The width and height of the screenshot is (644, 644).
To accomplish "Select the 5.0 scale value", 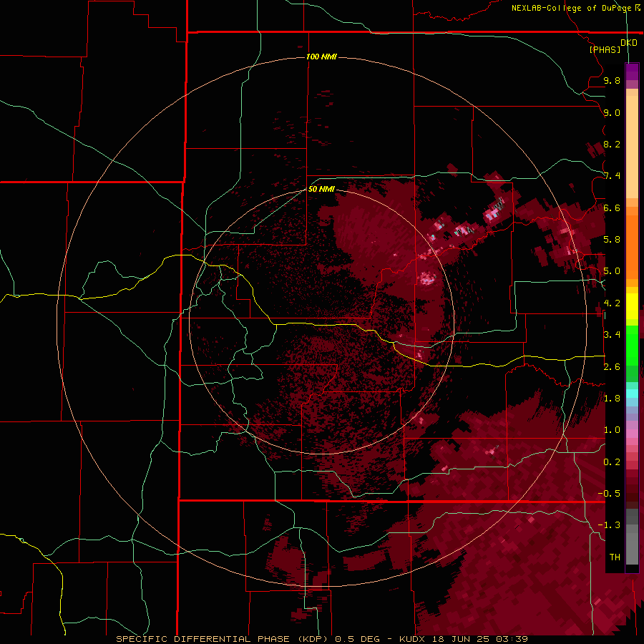I will [612, 271].
